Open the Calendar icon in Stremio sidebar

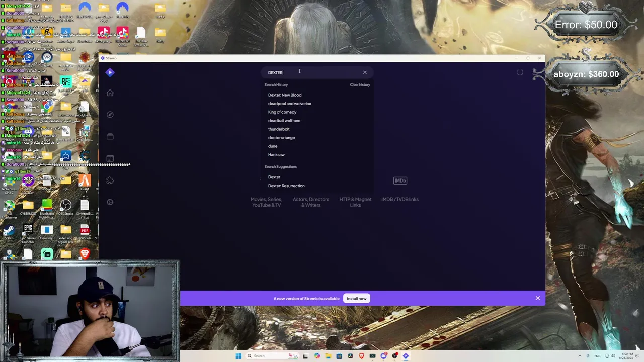point(110,158)
